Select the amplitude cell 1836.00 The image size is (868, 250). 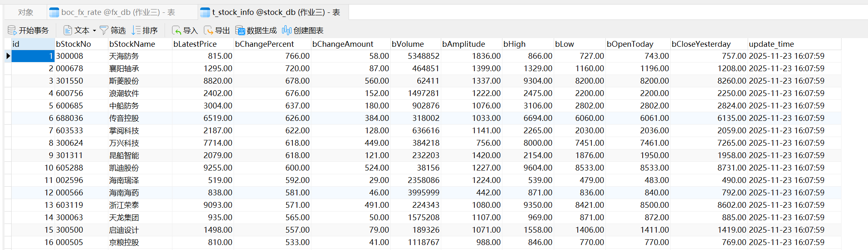click(471, 56)
